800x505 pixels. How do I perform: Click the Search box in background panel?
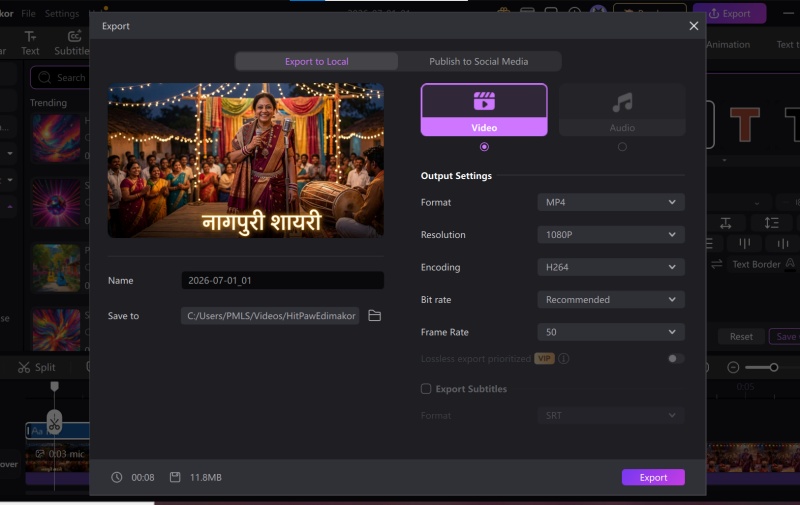(60, 78)
